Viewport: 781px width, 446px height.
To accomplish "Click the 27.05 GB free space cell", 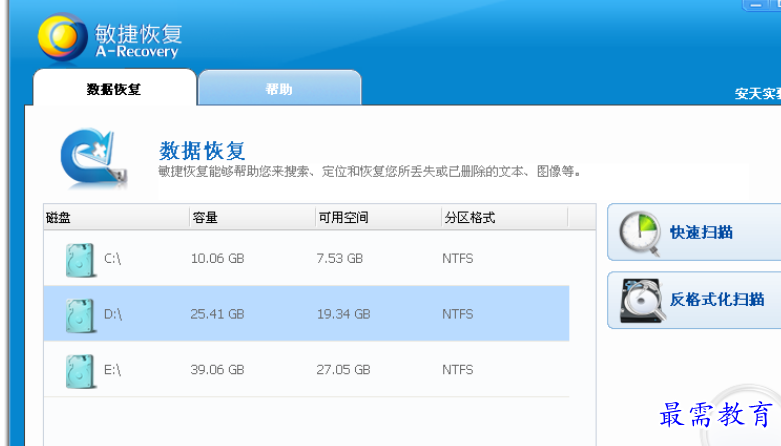I will click(x=344, y=369).
